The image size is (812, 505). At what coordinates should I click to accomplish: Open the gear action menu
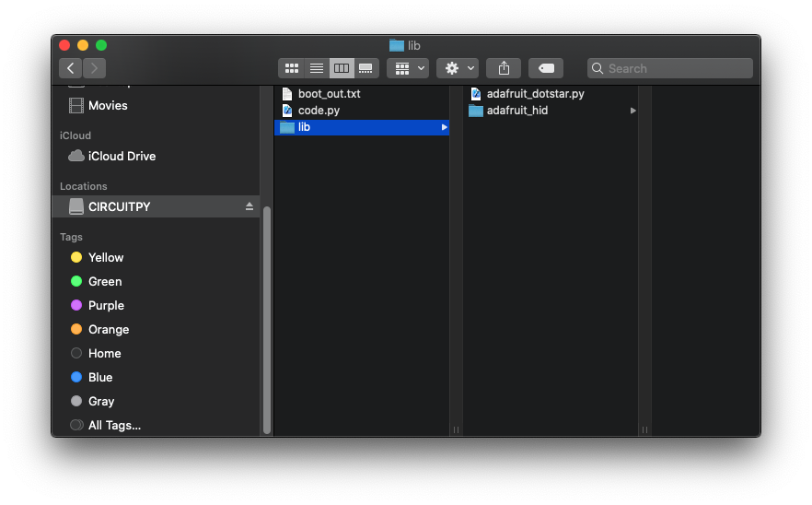pos(458,68)
